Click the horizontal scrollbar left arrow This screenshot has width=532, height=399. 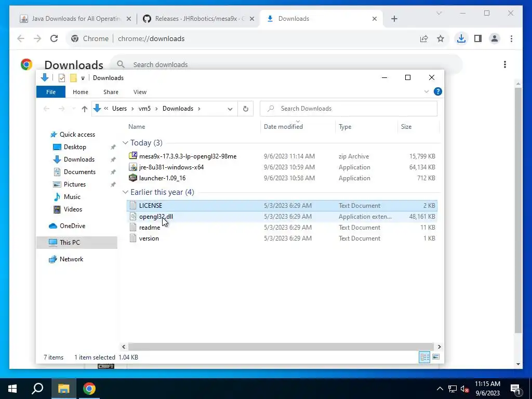[124, 347]
